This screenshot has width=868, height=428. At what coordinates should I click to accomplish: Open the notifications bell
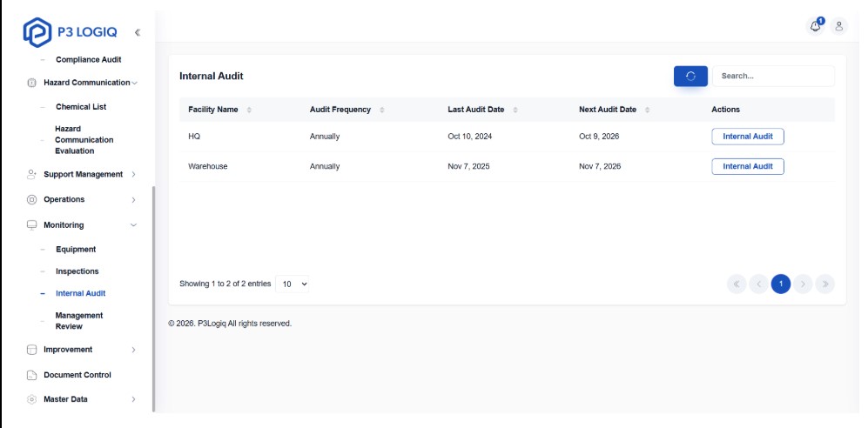click(815, 26)
